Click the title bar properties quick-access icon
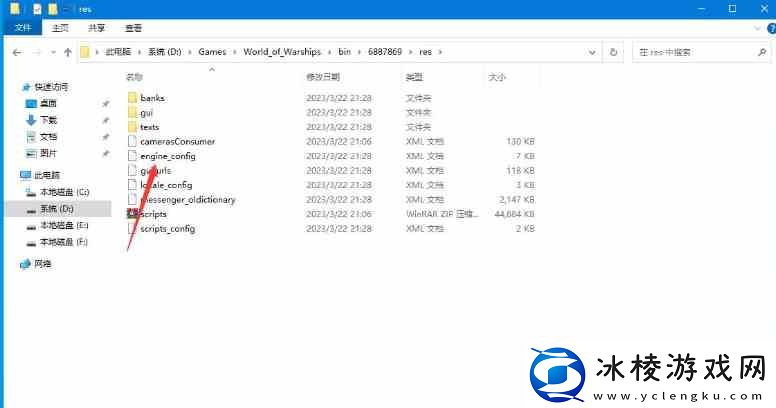This screenshot has height=408, width=776. click(x=37, y=8)
